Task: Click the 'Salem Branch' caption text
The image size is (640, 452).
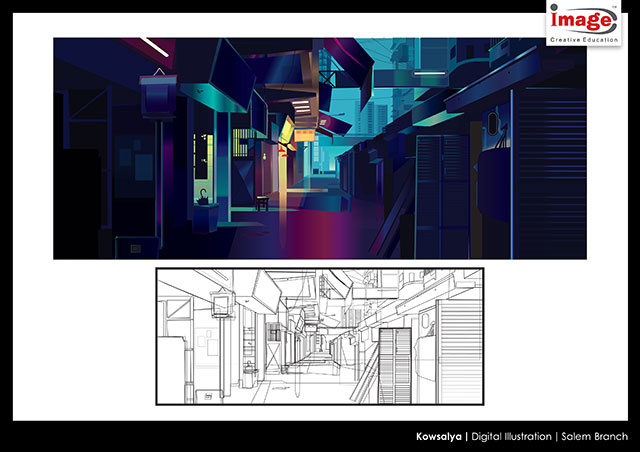Action: (594, 436)
